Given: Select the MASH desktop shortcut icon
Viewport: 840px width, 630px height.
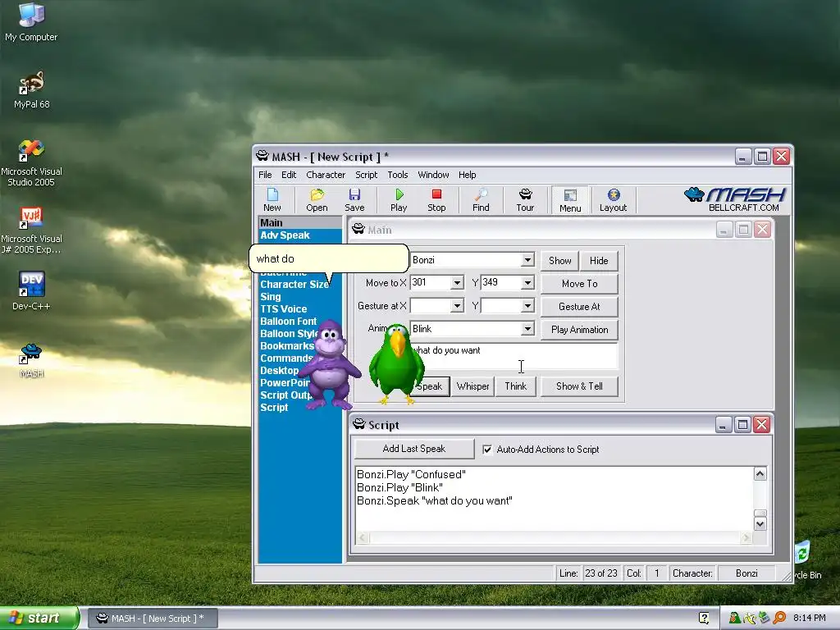Looking at the screenshot, I should pos(31,360).
